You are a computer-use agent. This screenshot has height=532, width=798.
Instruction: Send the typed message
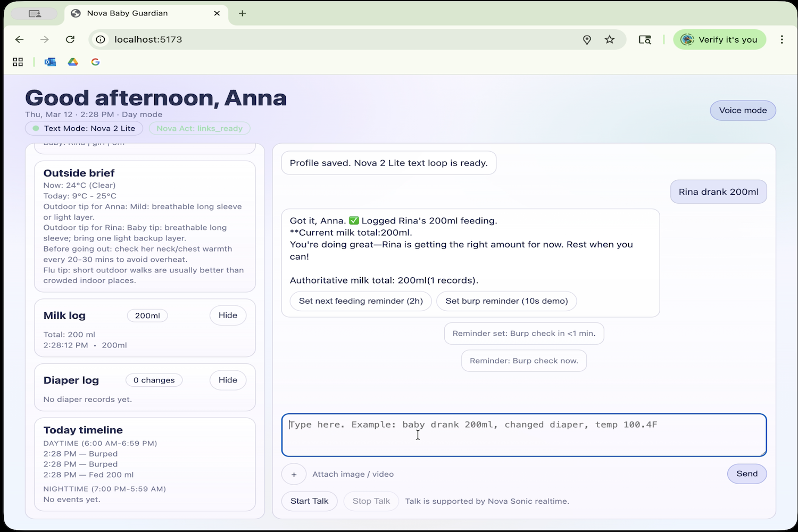point(747,474)
